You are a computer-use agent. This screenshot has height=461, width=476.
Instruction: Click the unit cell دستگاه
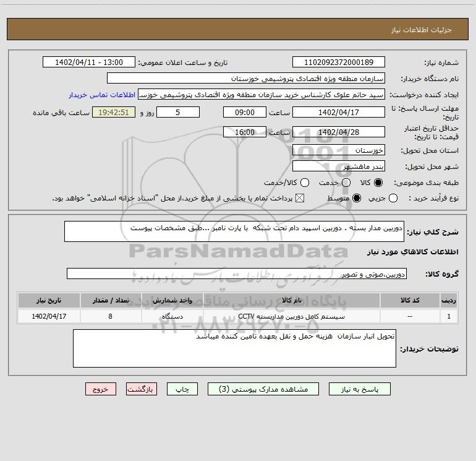point(172,316)
